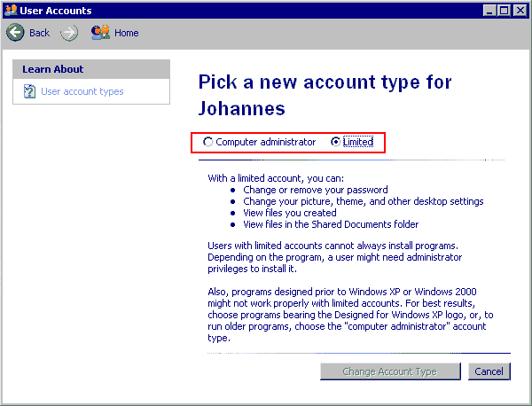Click the Change Account Type button
The height and width of the screenshot is (406, 532).
coord(390,371)
